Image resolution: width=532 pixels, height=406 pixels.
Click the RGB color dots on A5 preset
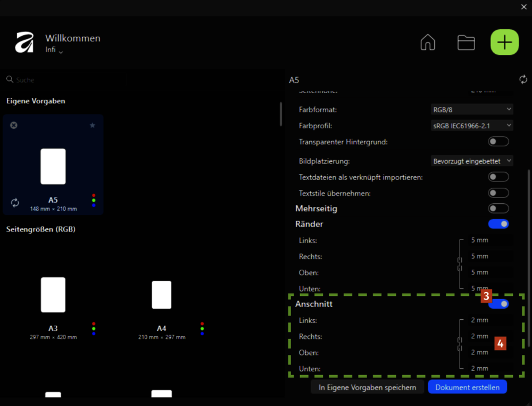(x=94, y=200)
